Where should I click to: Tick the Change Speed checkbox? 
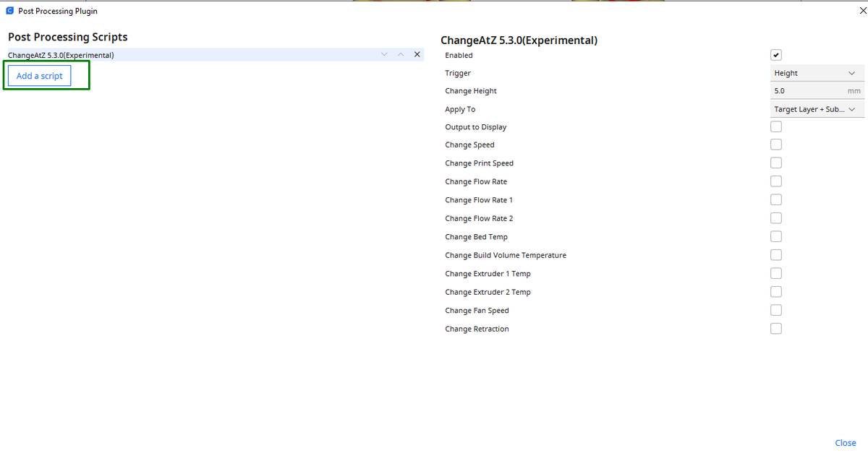(x=776, y=145)
